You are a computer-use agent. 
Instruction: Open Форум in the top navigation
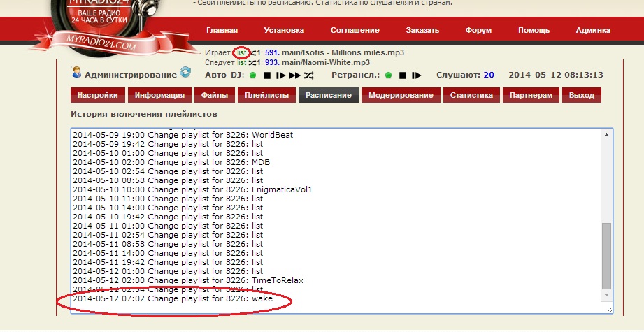pyautogui.click(x=478, y=30)
